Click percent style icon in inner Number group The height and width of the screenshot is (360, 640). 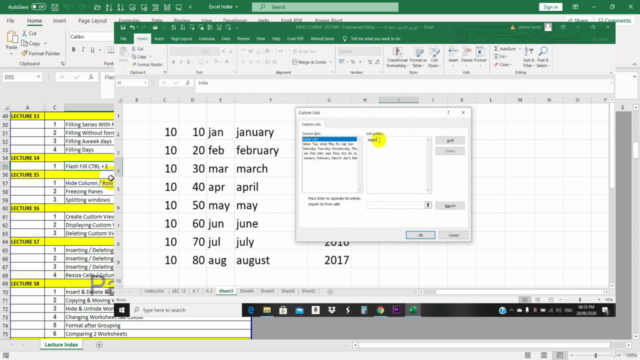(353, 62)
